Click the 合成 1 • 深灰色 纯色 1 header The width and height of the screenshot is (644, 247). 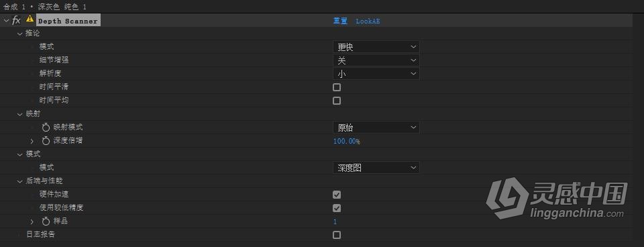(45, 7)
